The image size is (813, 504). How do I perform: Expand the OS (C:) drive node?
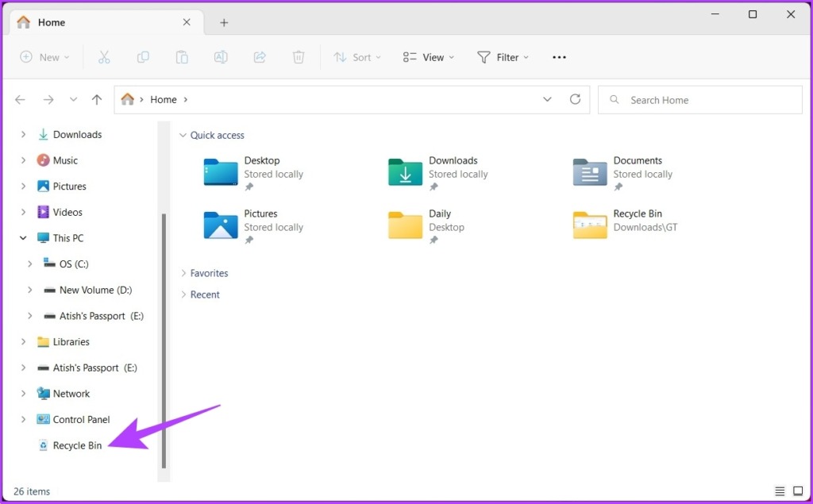click(x=29, y=264)
